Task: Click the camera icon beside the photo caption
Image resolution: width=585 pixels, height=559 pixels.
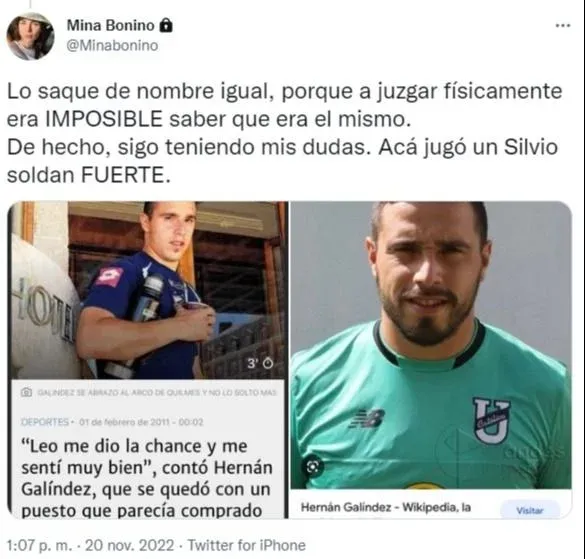Action: pos(26,392)
